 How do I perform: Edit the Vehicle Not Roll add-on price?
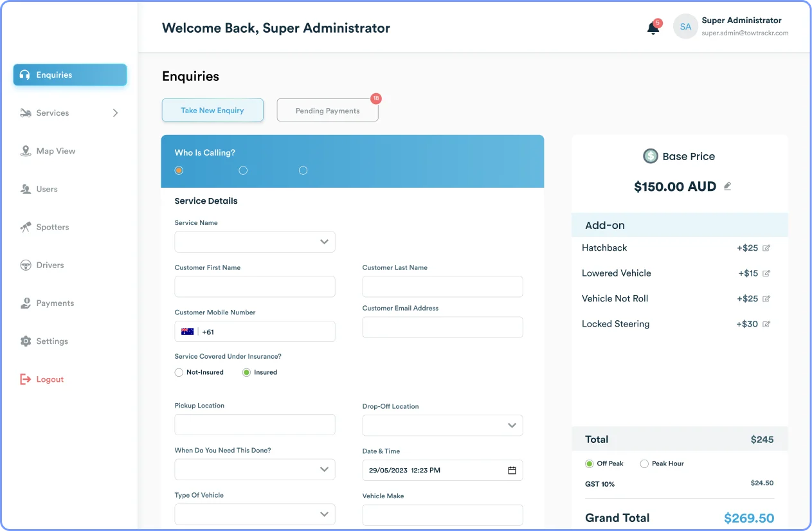(x=766, y=299)
